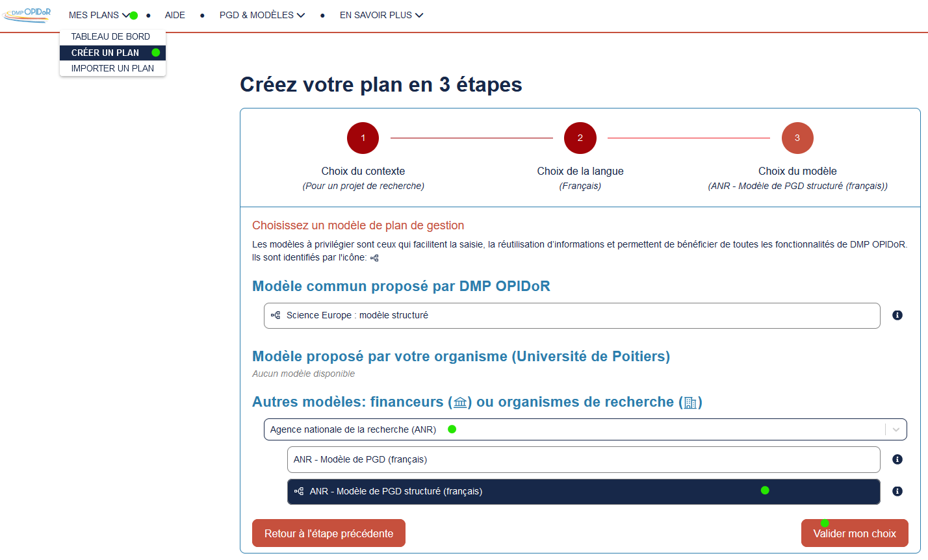Go to step 2 Choix de la langue
Image resolution: width=928 pixels, height=560 pixels.
(x=580, y=138)
